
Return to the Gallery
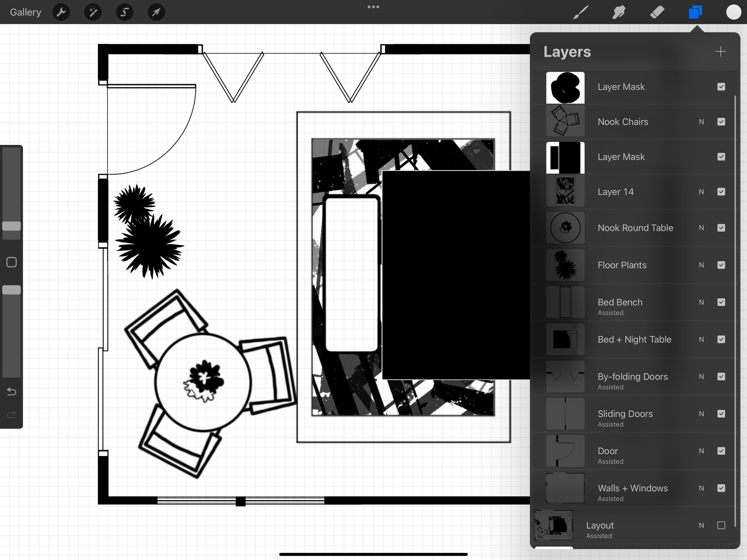[25, 12]
